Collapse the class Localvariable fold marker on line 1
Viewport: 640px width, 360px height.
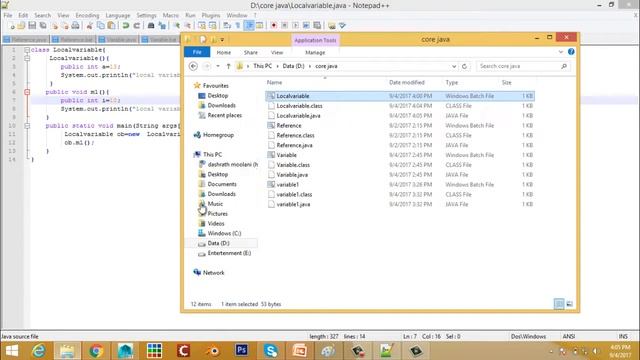27,50
